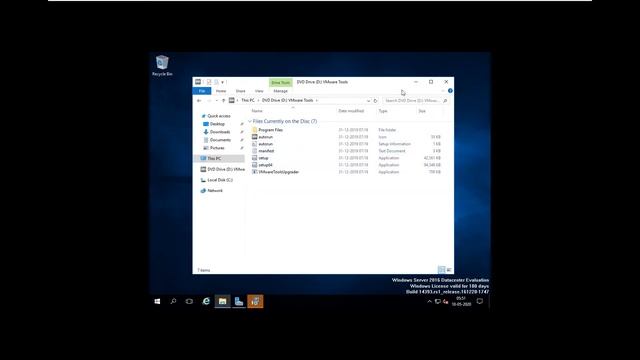640x360 pixels.
Task: Switch to the View ribbon tab
Action: click(x=259, y=91)
